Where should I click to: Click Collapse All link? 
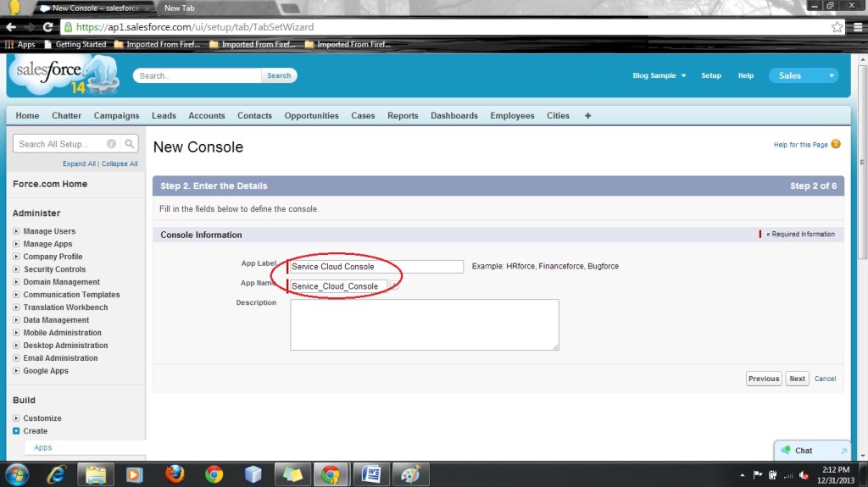[120, 163]
